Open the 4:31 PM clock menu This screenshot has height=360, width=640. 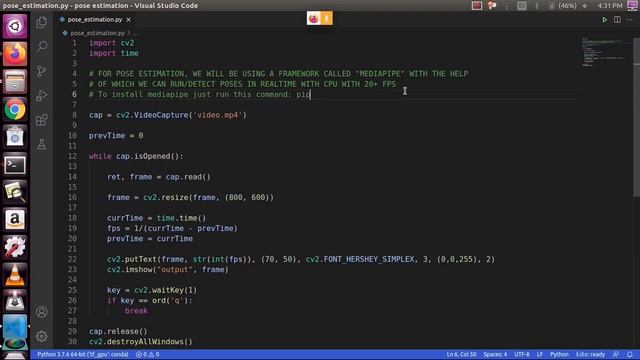click(610, 6)
